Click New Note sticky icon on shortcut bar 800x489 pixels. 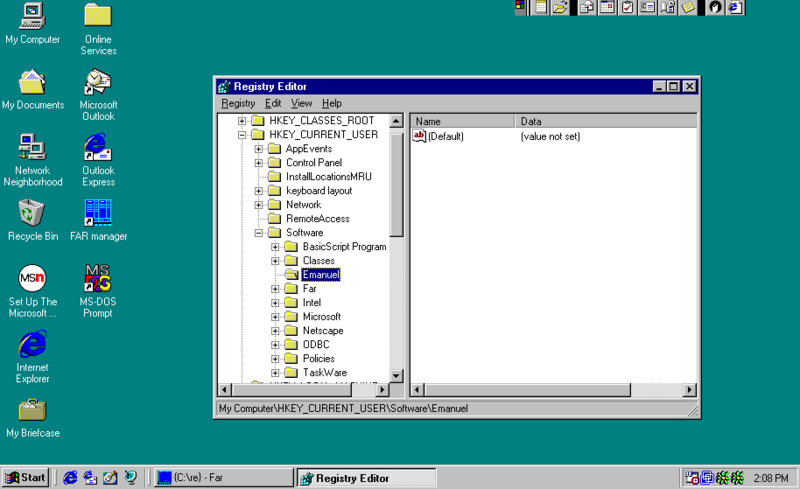coord(688,7)
